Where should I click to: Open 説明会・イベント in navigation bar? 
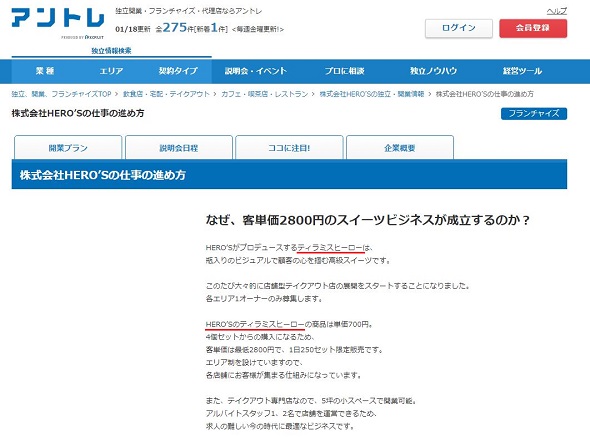256,71
